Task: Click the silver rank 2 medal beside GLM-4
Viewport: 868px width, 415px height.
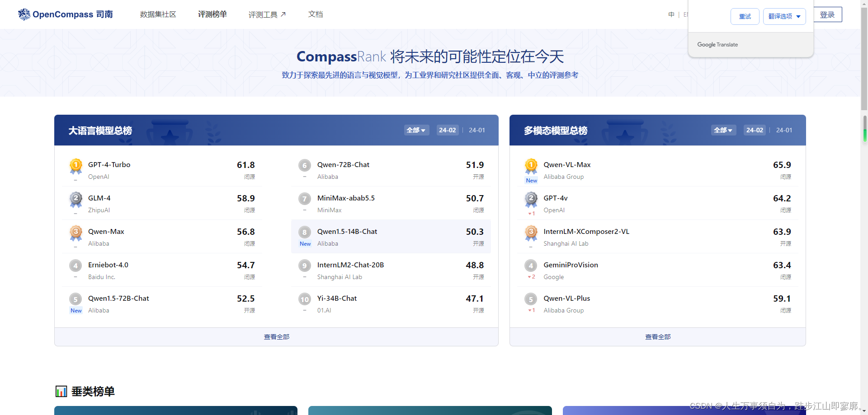Action: pos(76,200)
